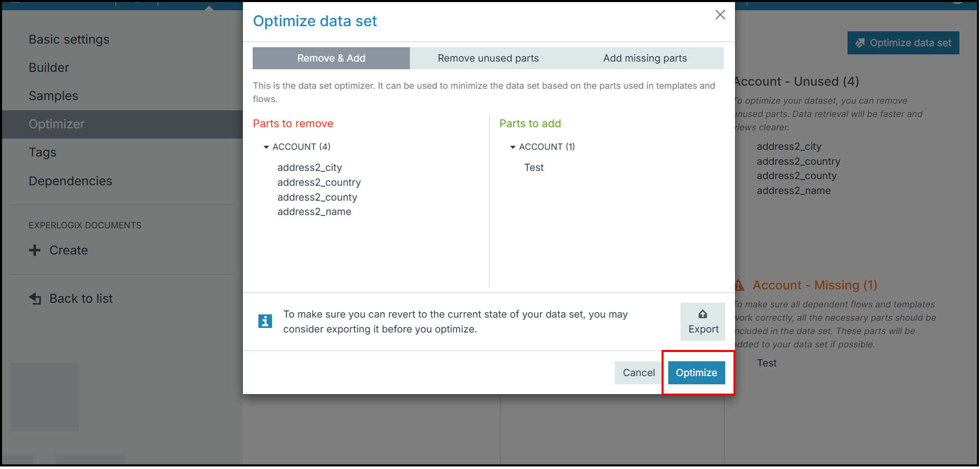Switch to the Add missing parts tab
The image size is (980, 469).
pyautogui.click(x=645, y=58)
